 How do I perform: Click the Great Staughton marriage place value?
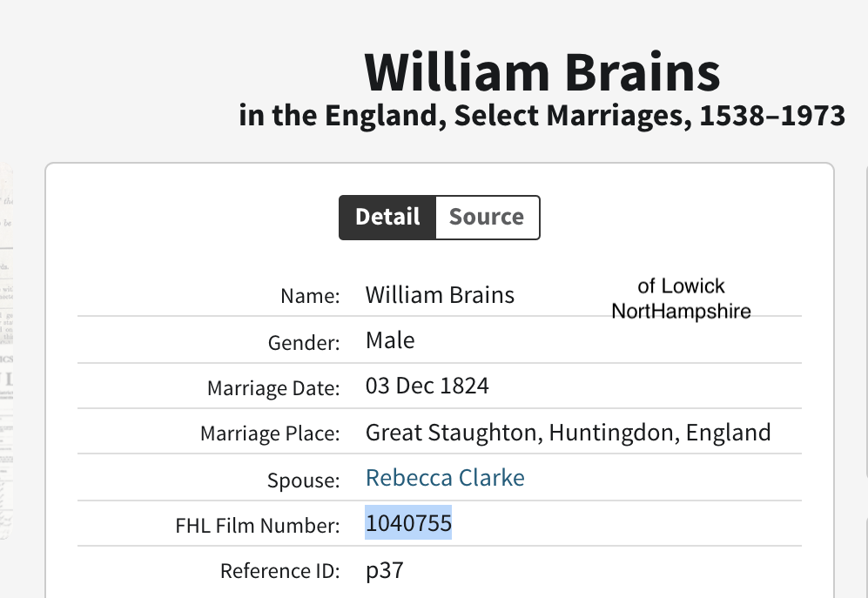(568, 433)
